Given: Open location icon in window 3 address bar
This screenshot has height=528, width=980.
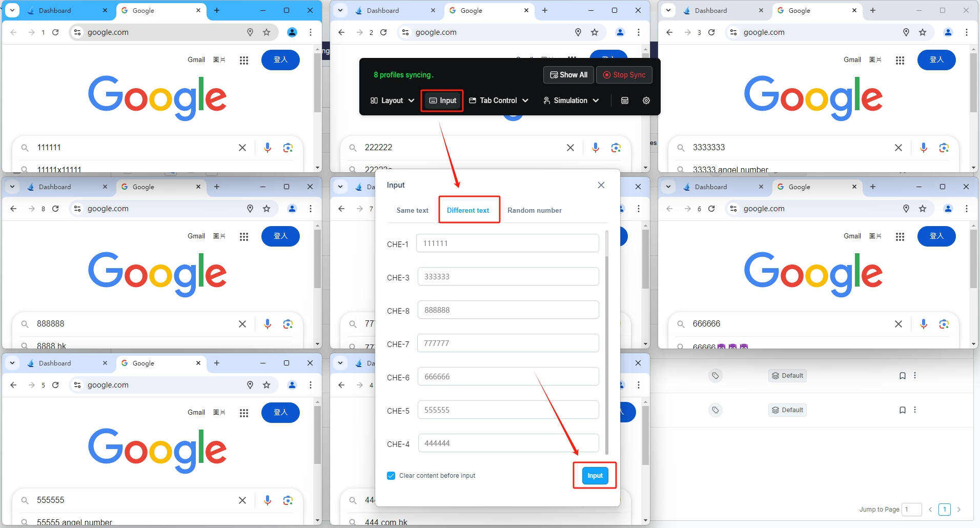Looking at the screenshot, I should [906, 32].
